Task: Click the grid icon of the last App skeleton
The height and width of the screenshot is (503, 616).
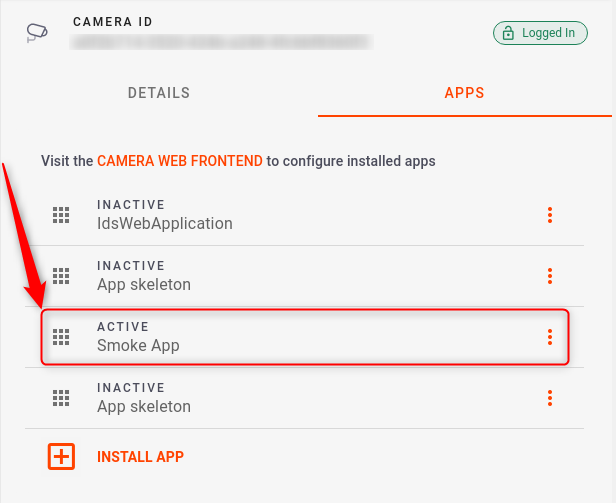Action: click(x=61, y=398)
